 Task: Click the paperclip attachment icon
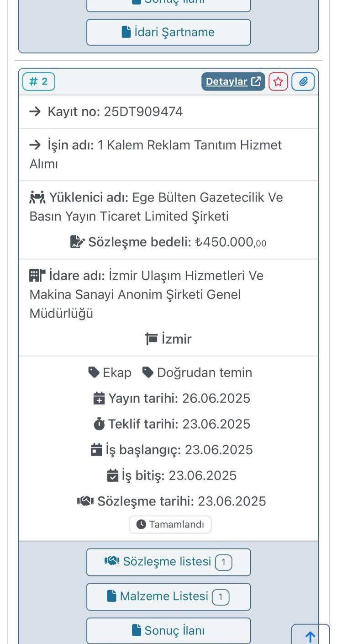pyautogui.click(x=303, y=82)
